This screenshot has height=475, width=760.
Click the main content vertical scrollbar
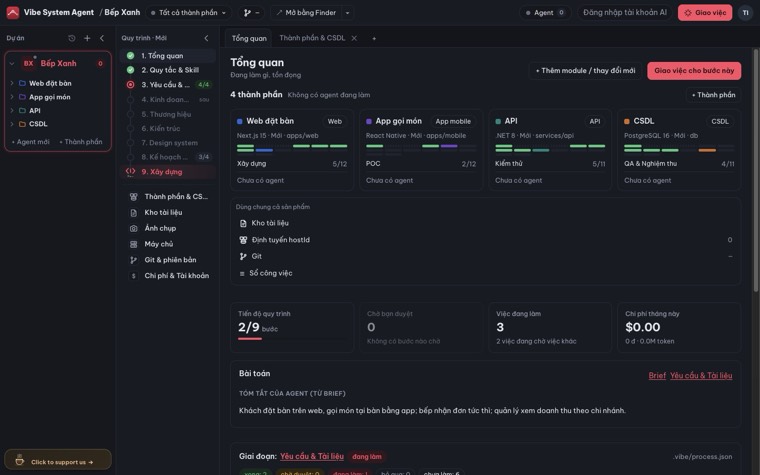[x=756, y=170]
